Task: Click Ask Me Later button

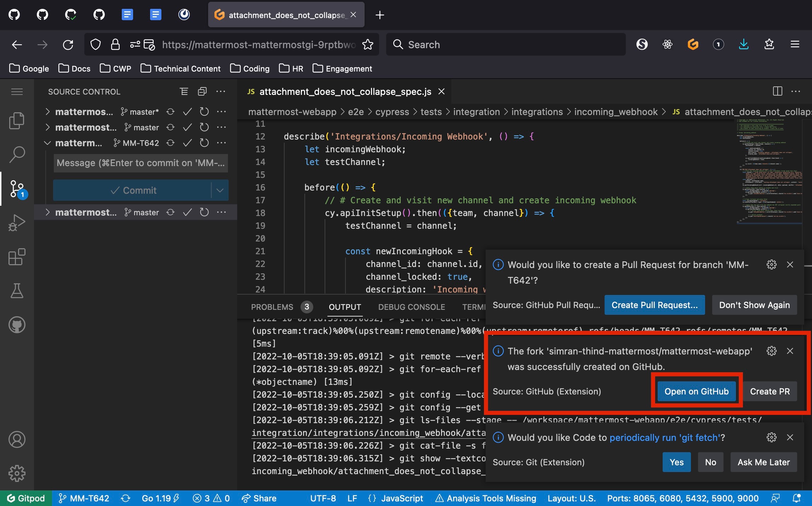Action: pos(764,462)
